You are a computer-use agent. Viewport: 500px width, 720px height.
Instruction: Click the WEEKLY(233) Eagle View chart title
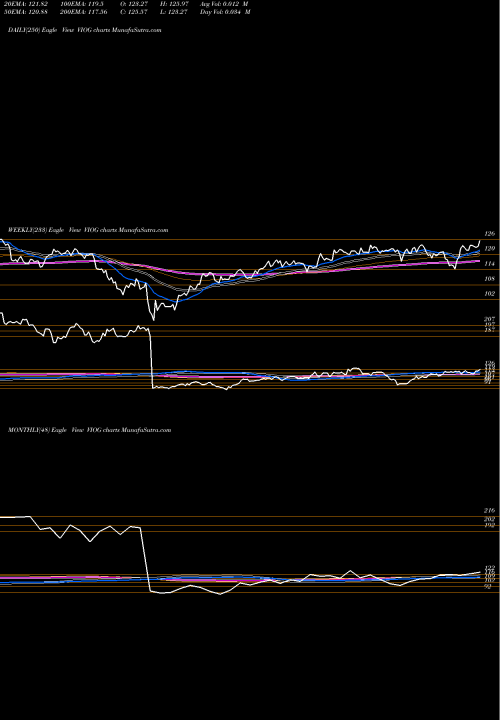pos(88,230)
